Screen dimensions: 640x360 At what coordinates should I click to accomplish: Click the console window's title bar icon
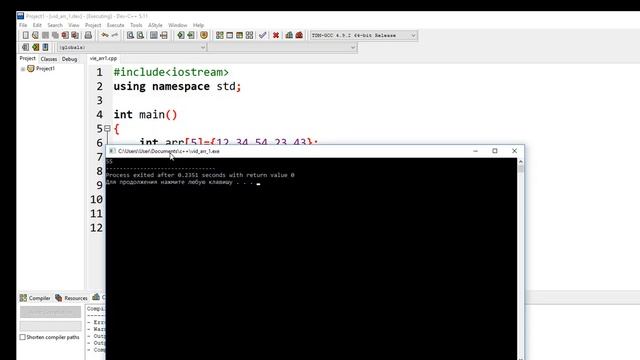[112, 151]
